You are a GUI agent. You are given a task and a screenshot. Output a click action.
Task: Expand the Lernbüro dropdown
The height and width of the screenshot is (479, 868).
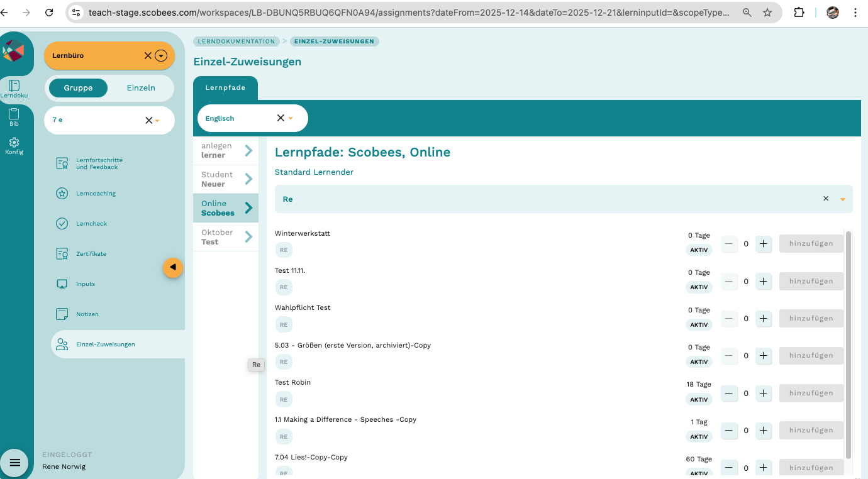point(162,56)
